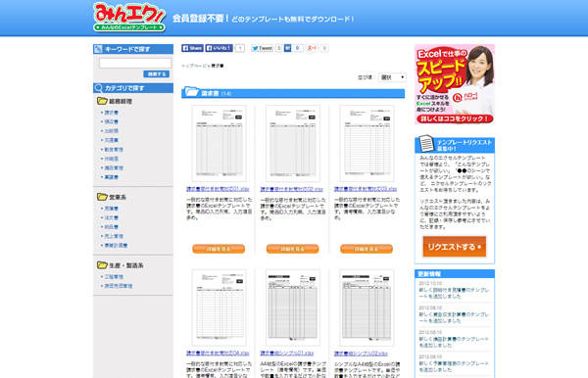588x378 pixels.
Task: Click 詳細を見る under the 01.xlsx template
Action: point(219,249)
